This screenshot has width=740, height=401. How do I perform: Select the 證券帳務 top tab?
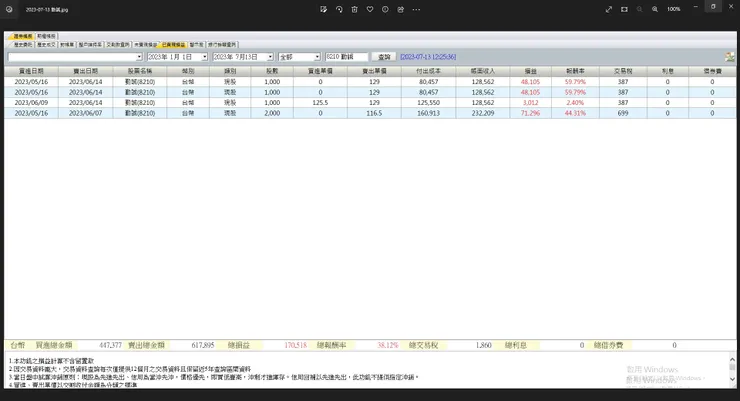coord(22,36)
